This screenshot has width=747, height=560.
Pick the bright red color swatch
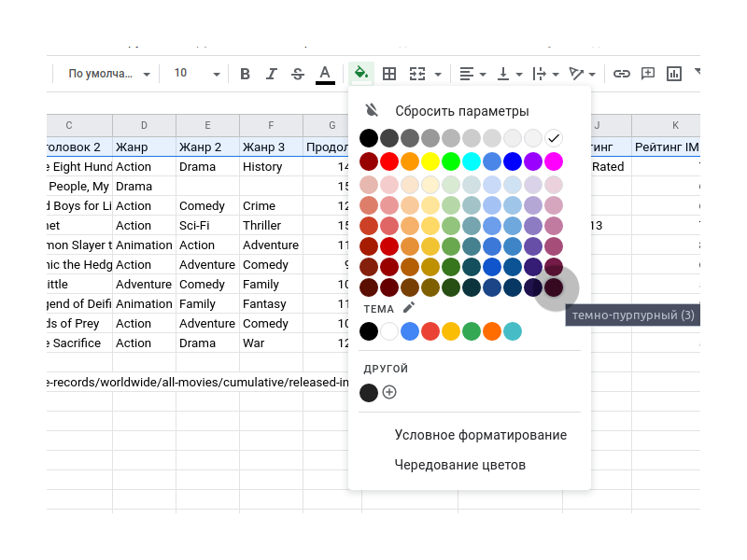[389, 161]
